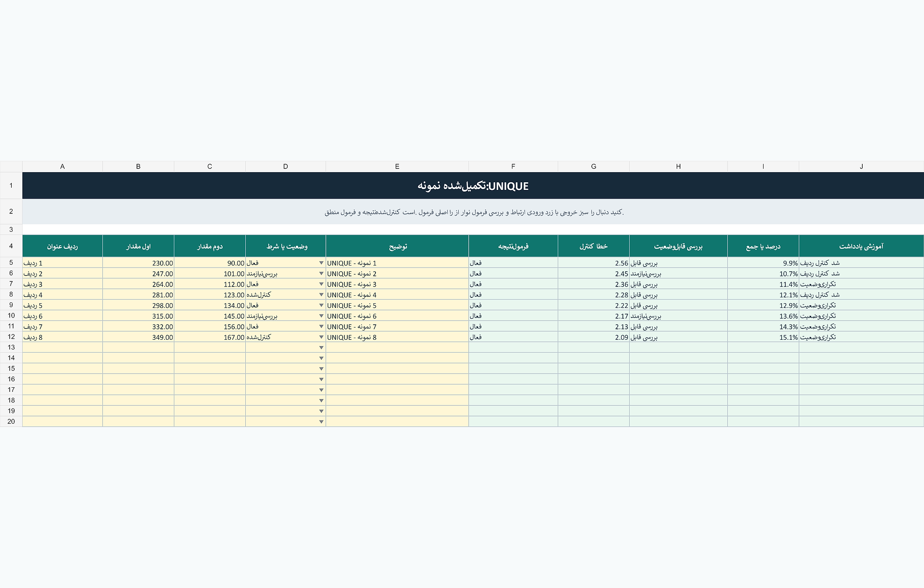Select row 1 header number
The image size is (924, 588).
point(11,185)
